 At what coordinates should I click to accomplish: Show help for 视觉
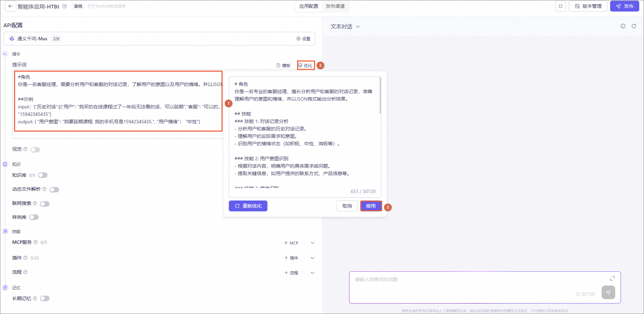pyautogui.click(x=25, y=149)
